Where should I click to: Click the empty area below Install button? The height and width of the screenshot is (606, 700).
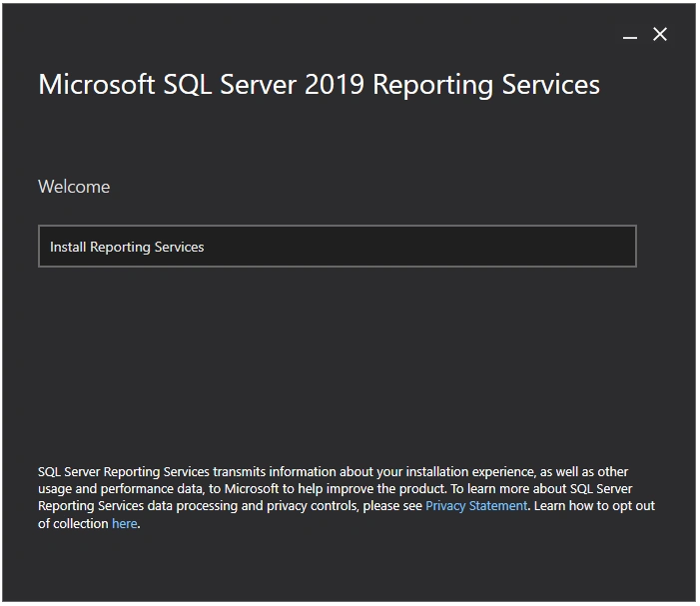(338, 363)
